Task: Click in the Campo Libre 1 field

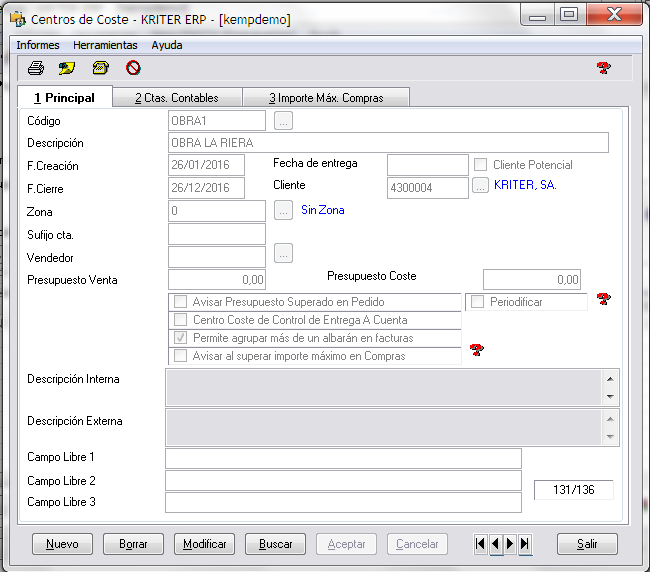Action: pos(343,458)
